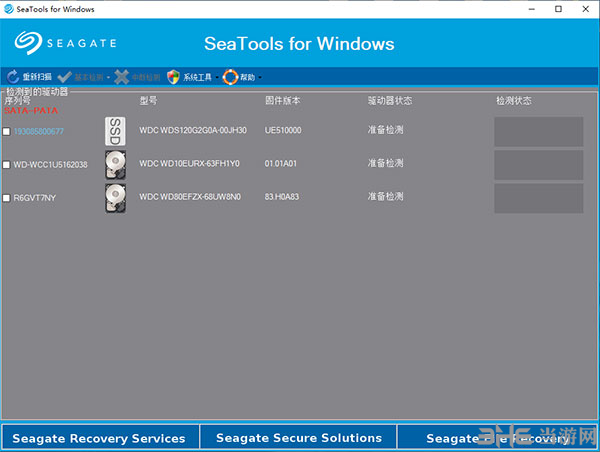Click model text WDC WD10EURX-63FH1Y0
Screen dimensions: 600x452
coord(189,164)
